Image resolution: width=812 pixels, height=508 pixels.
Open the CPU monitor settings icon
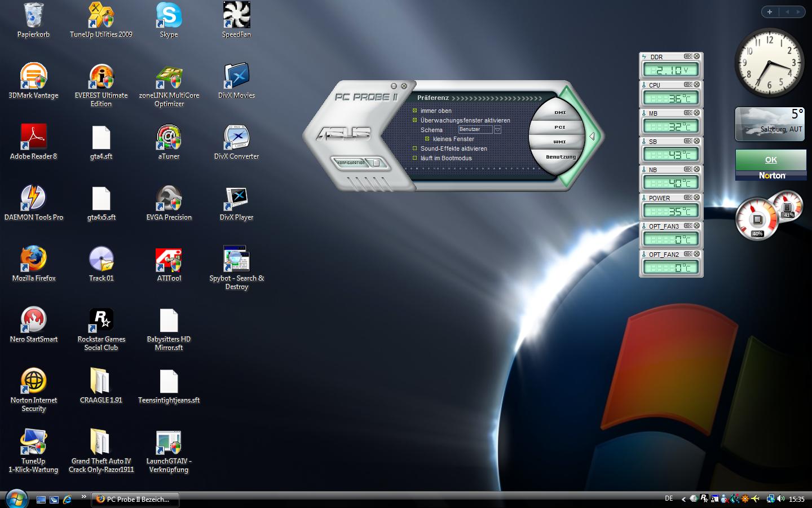click(688, 85)
